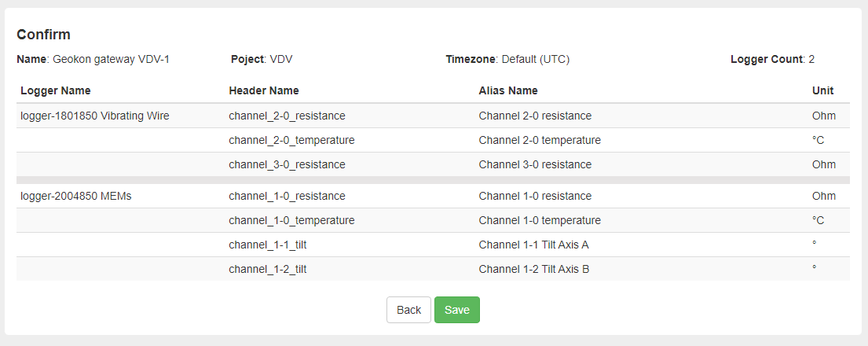
Task: Select logger-2004850 MEMs row label
Action: (x=76, y=196)
